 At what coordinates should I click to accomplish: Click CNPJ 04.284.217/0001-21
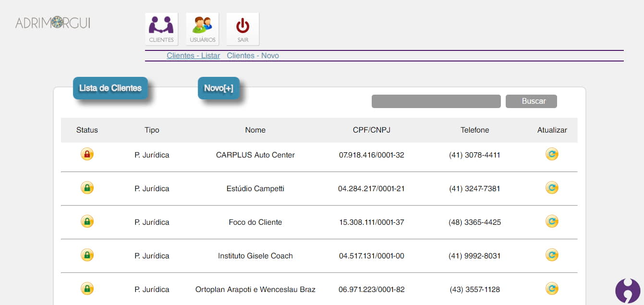click(x=371, y=189)
